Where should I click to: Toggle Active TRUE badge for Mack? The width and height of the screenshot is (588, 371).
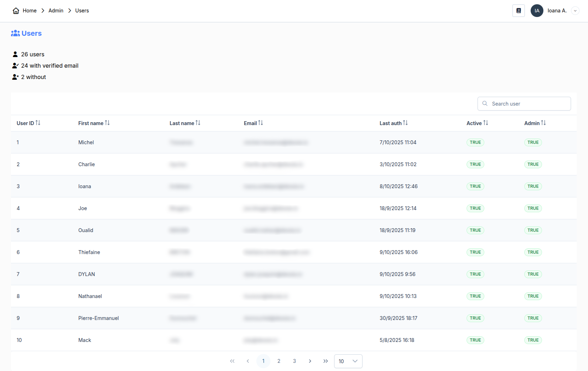[475, 340]
